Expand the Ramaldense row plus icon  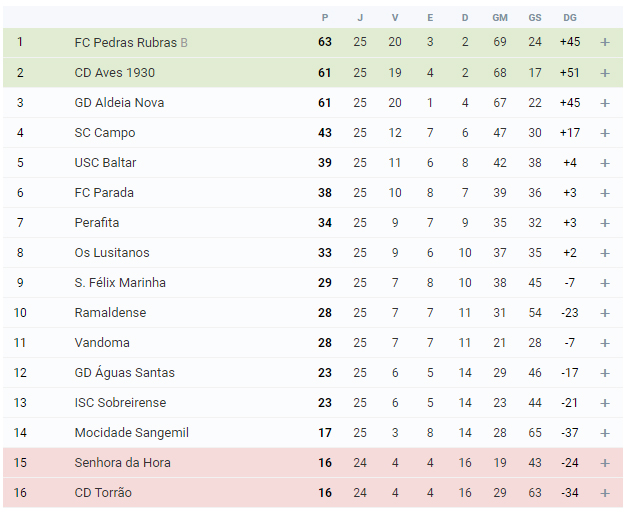605,313
